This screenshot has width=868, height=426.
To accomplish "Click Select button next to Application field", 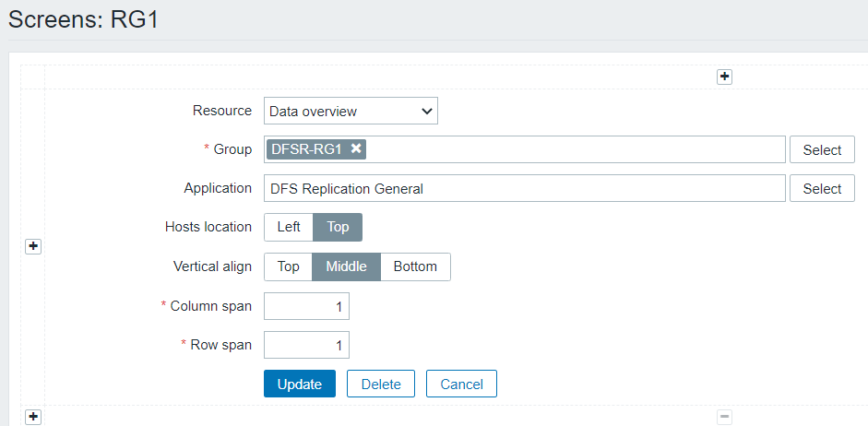I will pyautogui.click(x=822, y=188).
